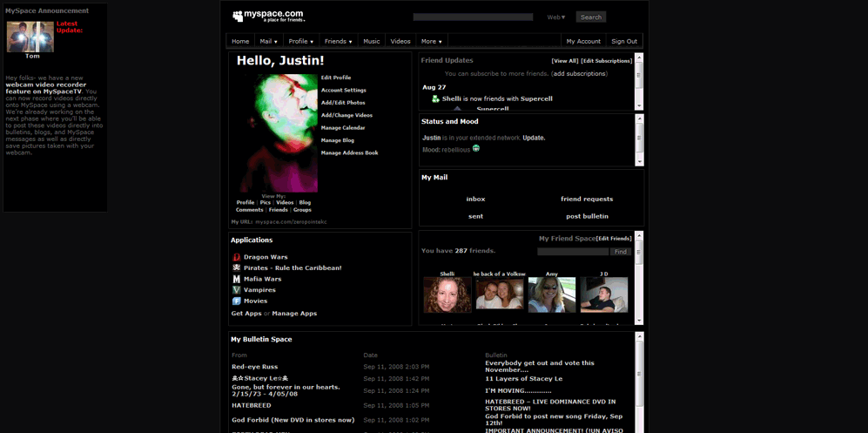This screenshot has height=433, width=868.
Task: Click Sign Out in navigation bar
Action: tap(624, 42)
